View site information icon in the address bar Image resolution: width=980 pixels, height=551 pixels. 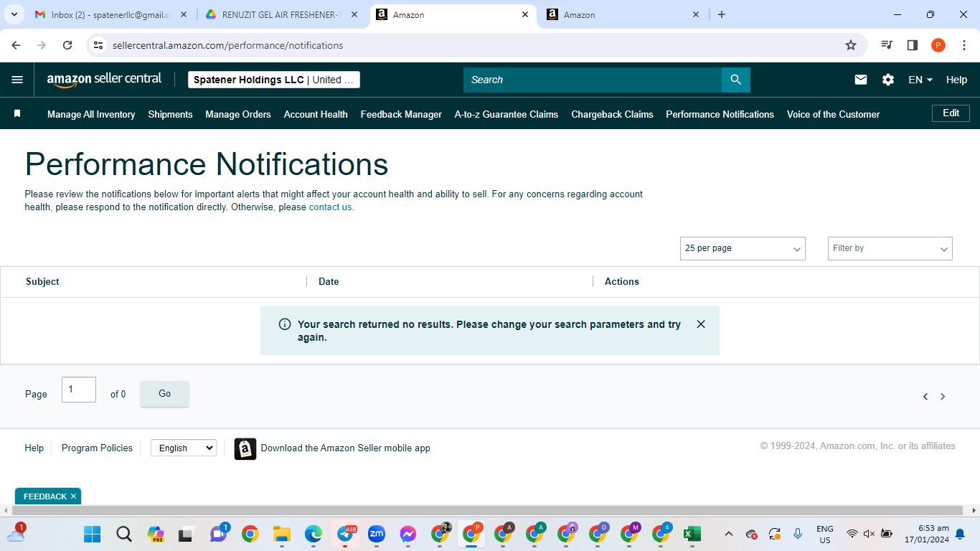(x=99, y=45)
